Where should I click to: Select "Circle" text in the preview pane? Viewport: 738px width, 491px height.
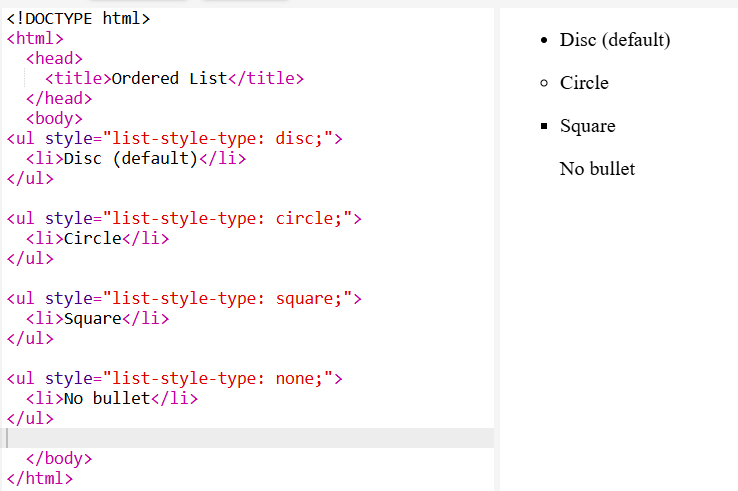[x=584, y=83]
